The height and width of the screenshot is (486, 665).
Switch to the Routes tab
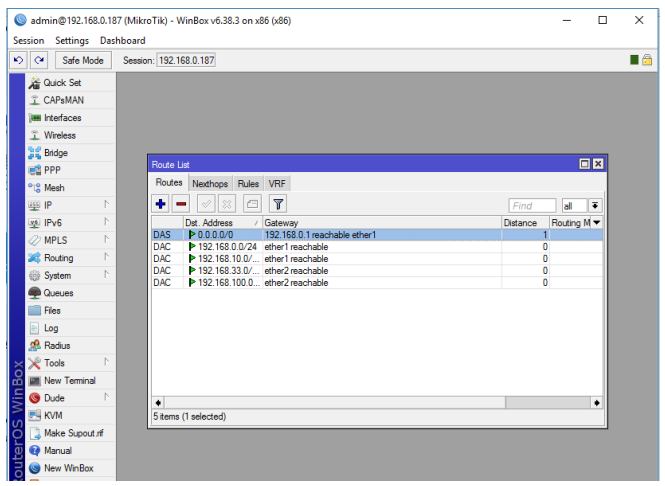pyautogui.click(x=169, y=183)
